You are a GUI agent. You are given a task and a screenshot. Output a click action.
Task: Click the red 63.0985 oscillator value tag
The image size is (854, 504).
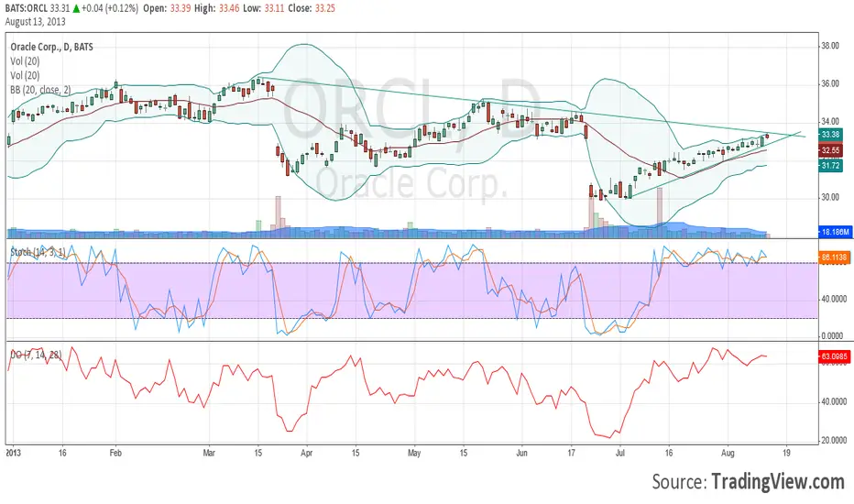[834, 356]
